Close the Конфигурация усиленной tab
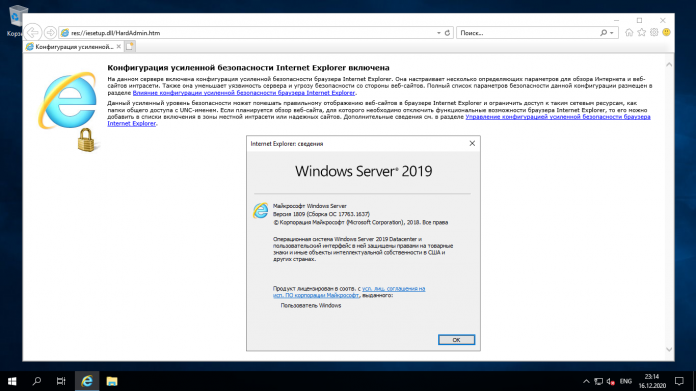Viewport: 696px width, 391px height. [119, 47]
